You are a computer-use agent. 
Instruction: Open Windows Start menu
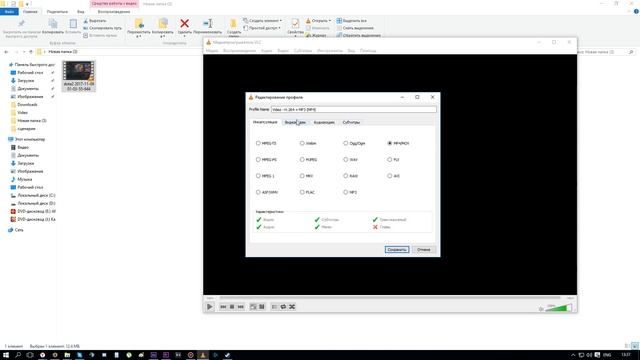[6, 355]
